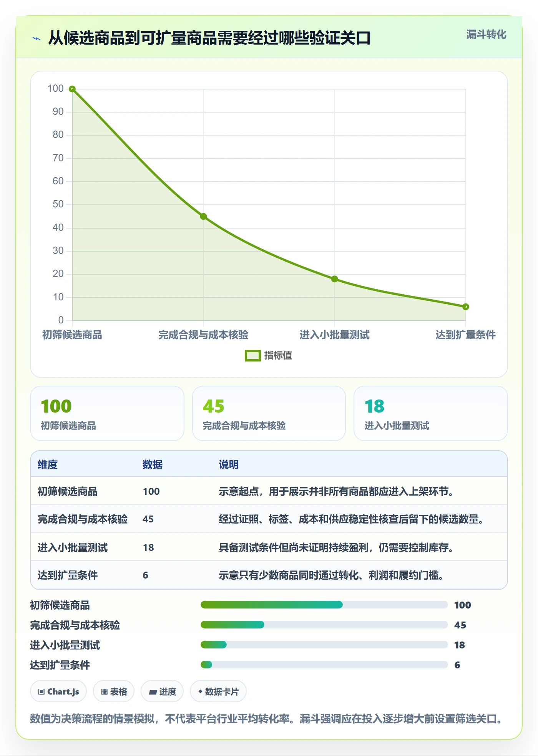Click the y-axis label 50
538x756 pixels.
(x=58, y=204)
